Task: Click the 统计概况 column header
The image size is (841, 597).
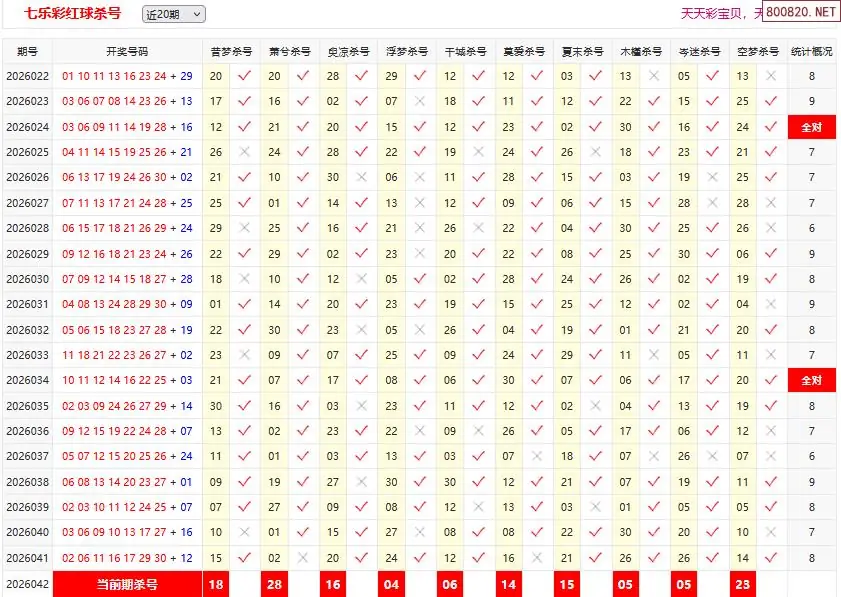Action: 811,51
